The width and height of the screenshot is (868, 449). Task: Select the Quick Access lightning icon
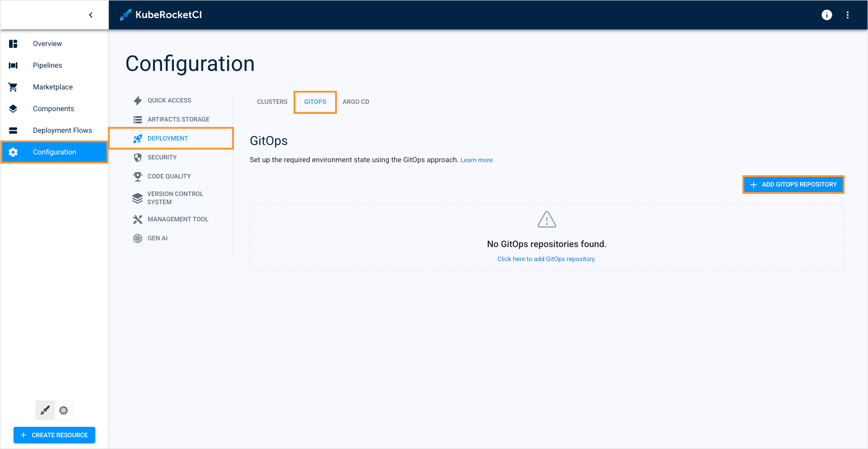click(x=138, y=100)
